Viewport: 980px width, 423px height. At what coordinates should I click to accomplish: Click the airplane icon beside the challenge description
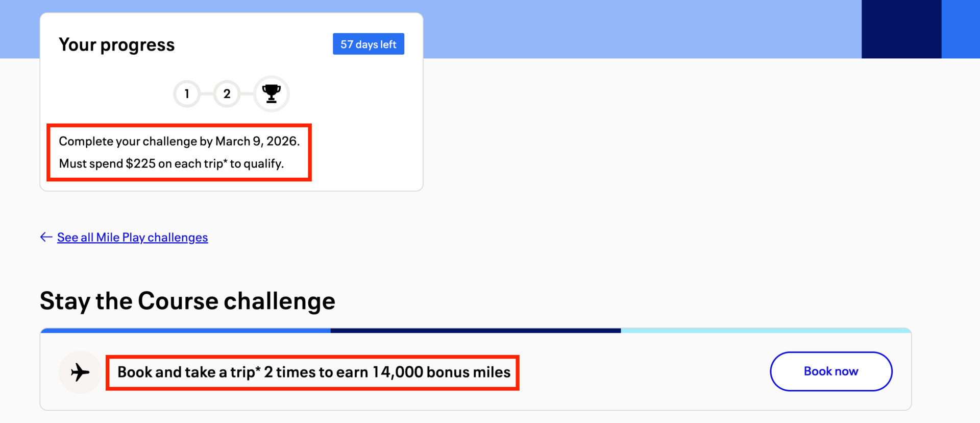[x=79, y=372]
